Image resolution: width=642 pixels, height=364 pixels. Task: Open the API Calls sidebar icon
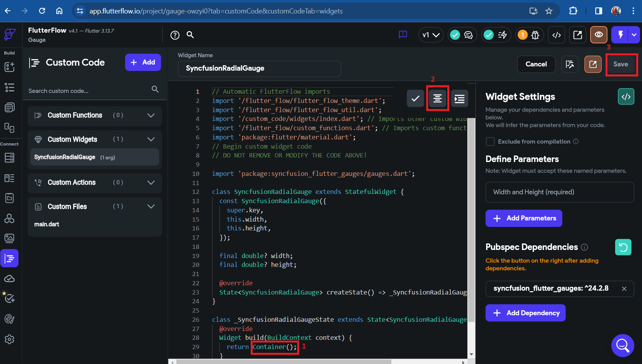pyautogui.click(x=9, y=218)
